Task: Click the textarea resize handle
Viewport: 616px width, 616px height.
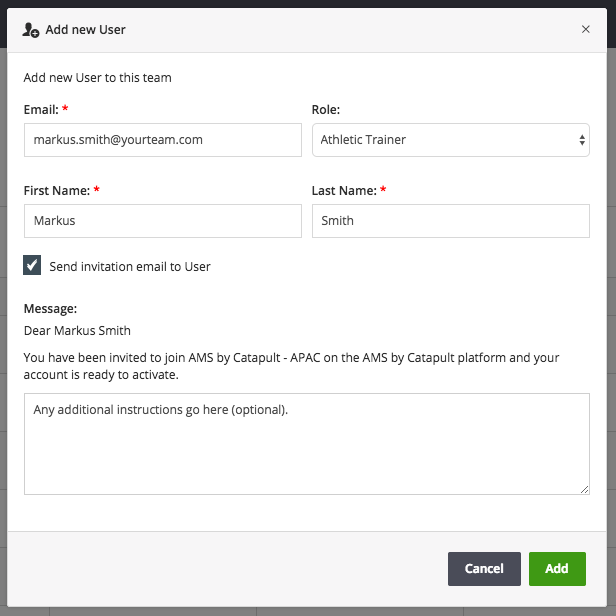Action: point(584,489)
